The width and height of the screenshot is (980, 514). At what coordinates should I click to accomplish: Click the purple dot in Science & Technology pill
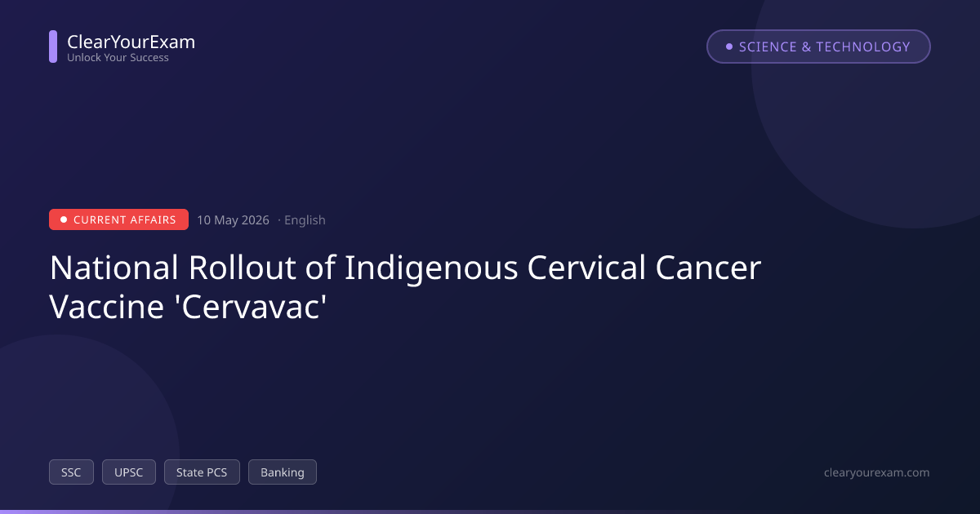coord(729,47)
